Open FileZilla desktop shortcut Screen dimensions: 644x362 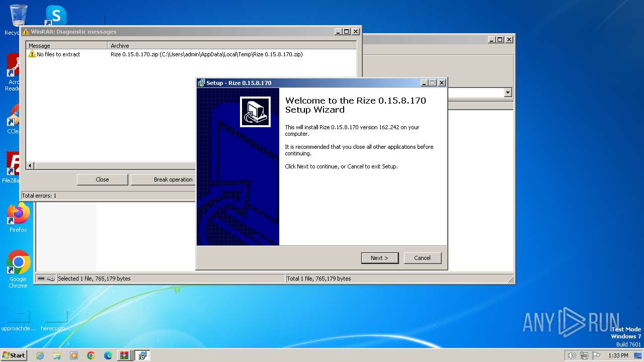(x=12, y=167)
